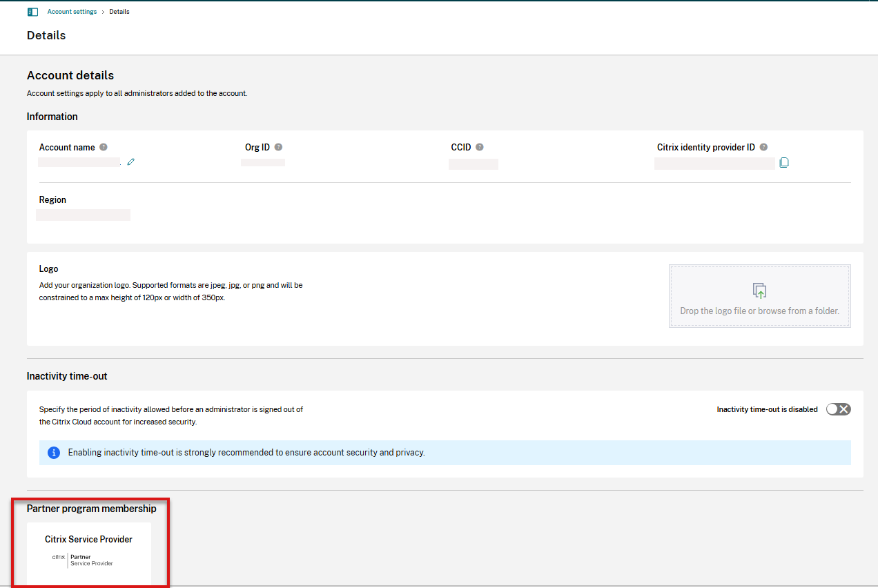Select the 'Details' page title
The width and height of the screenshot is (878, 588).
pyautogui.click(x=46, y=35)
